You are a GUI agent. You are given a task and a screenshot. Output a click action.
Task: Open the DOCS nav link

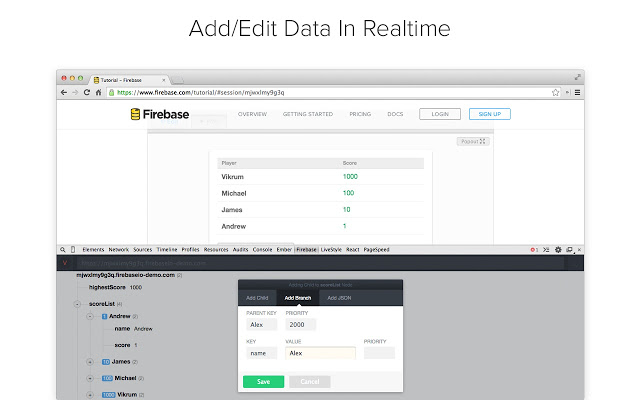pos(395,114)
